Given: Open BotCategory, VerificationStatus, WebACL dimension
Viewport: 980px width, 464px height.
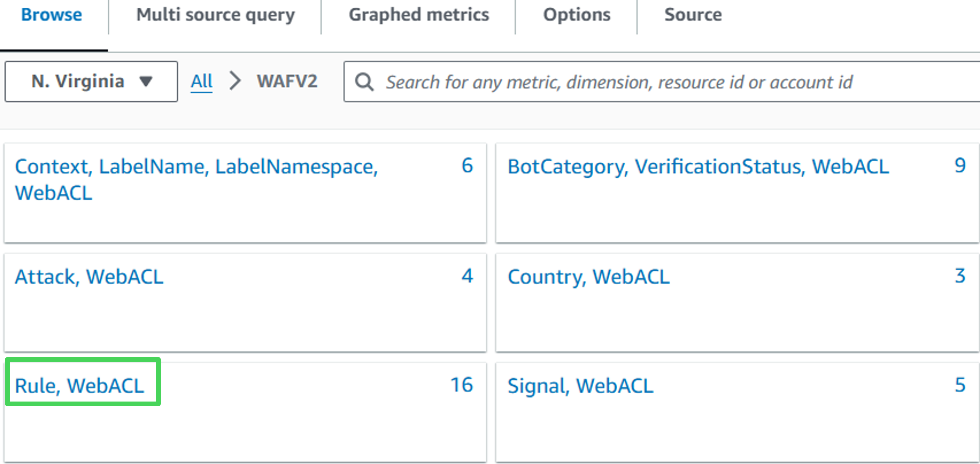Looking at the screenshot, I should point(698,167).
